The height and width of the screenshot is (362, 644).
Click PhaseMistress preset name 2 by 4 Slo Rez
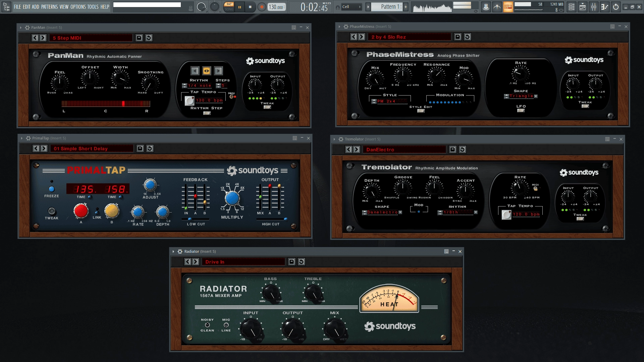click(x=410, y=37)
